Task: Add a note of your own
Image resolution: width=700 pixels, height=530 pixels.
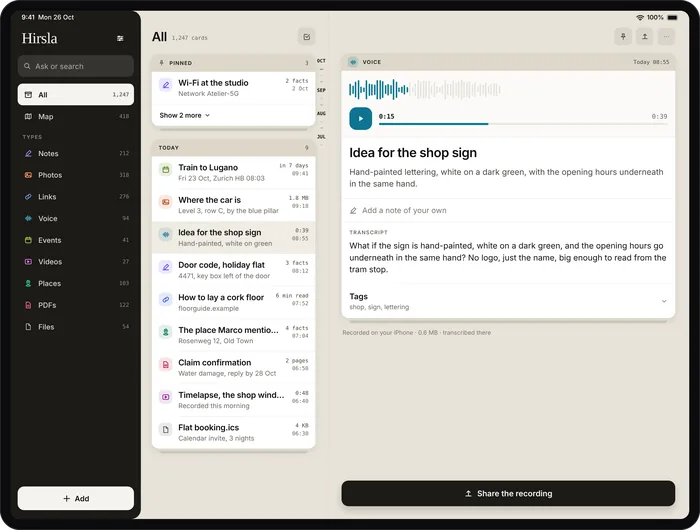Action: pos(508,210)
